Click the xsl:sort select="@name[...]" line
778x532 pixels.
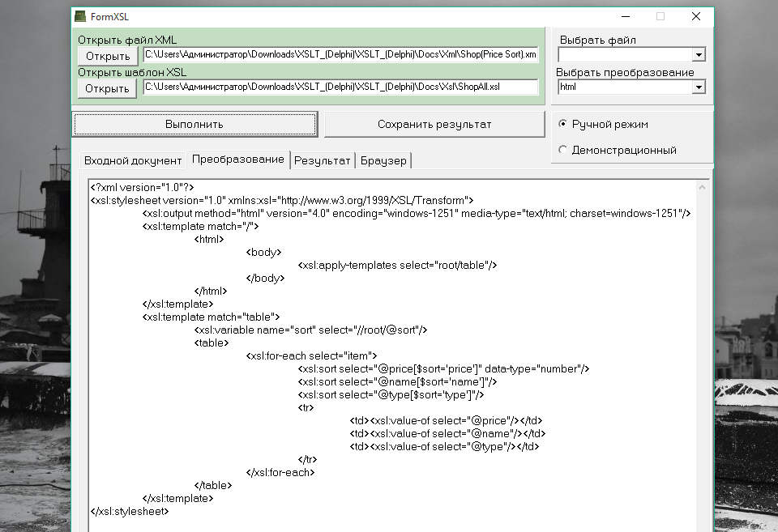(397, 381)
